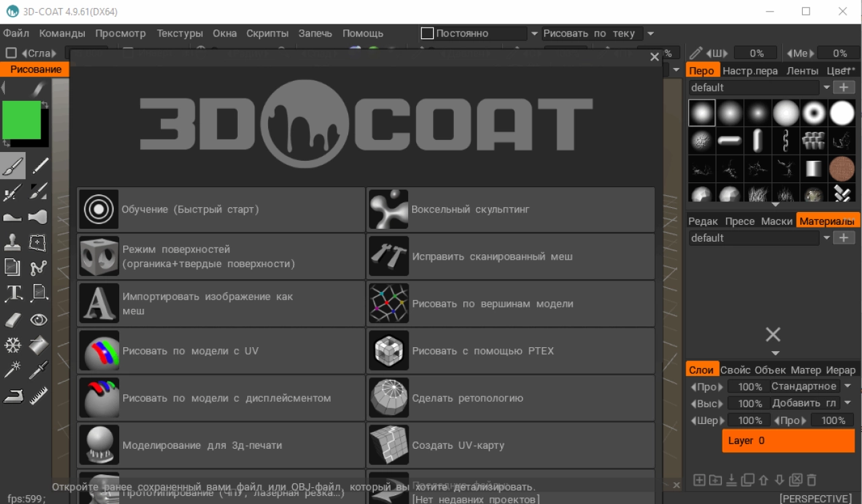Image resolution: width=862 pixels, height=504 pixels.
Task: Choose Сделать ретопологию option
Action: point(510,398)
